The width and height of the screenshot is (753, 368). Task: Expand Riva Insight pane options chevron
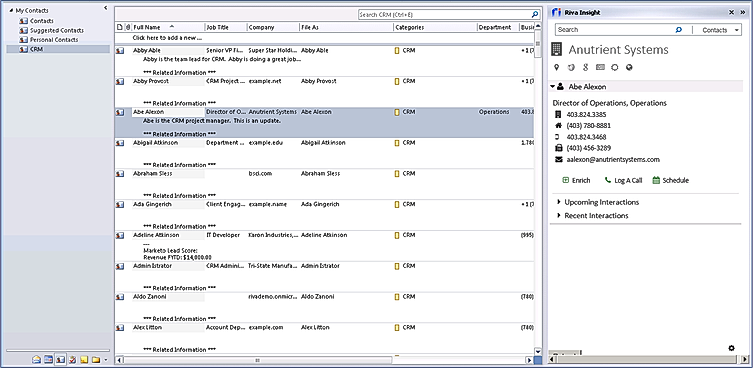743,12
